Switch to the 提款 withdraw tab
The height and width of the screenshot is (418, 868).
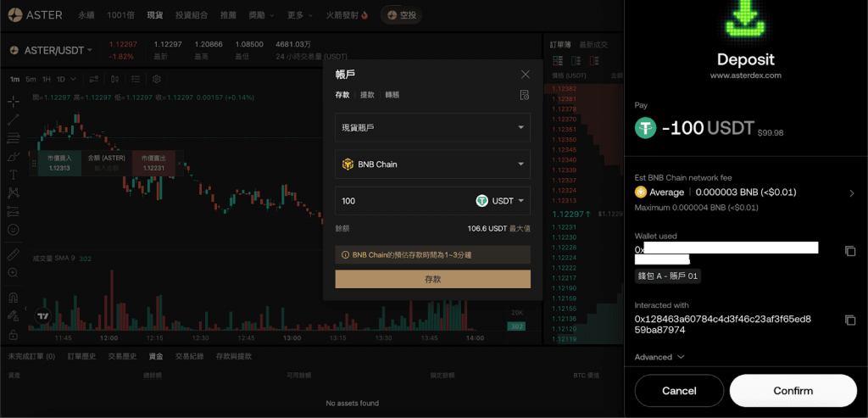coord(367,95)
